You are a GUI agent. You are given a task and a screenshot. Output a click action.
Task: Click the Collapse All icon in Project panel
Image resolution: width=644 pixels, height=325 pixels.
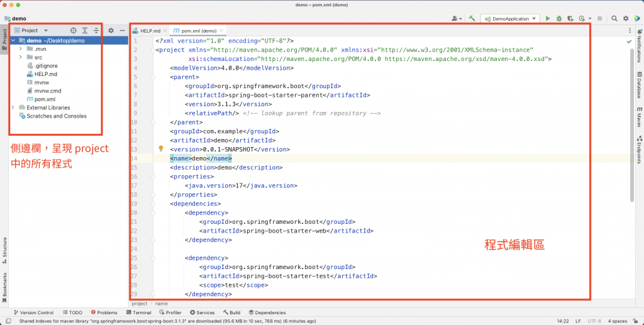96,30
